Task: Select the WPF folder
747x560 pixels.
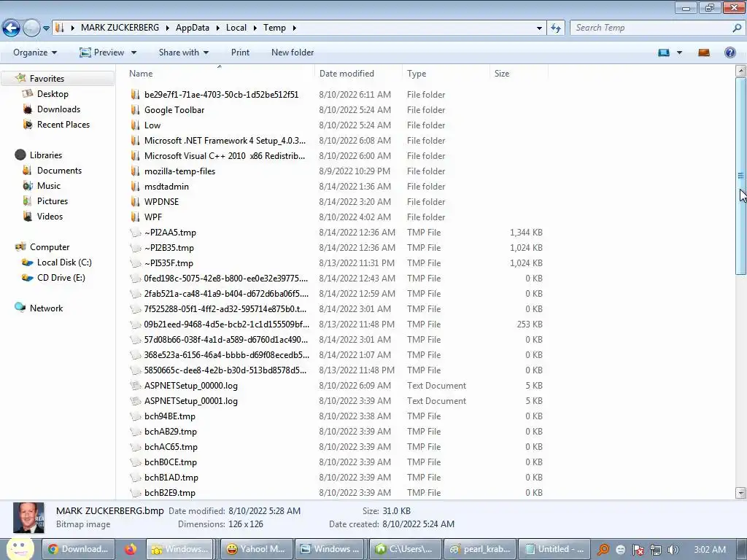Action: click(153, 217)
